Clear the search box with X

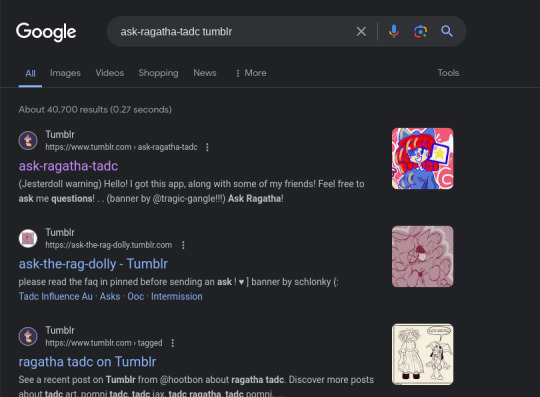tap(361, 31)
